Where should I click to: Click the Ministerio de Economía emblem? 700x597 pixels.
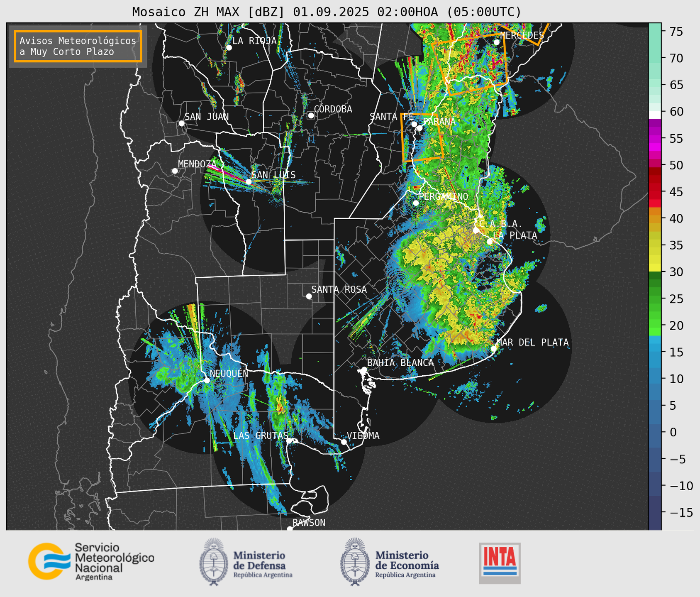click(x=354, y=562)
